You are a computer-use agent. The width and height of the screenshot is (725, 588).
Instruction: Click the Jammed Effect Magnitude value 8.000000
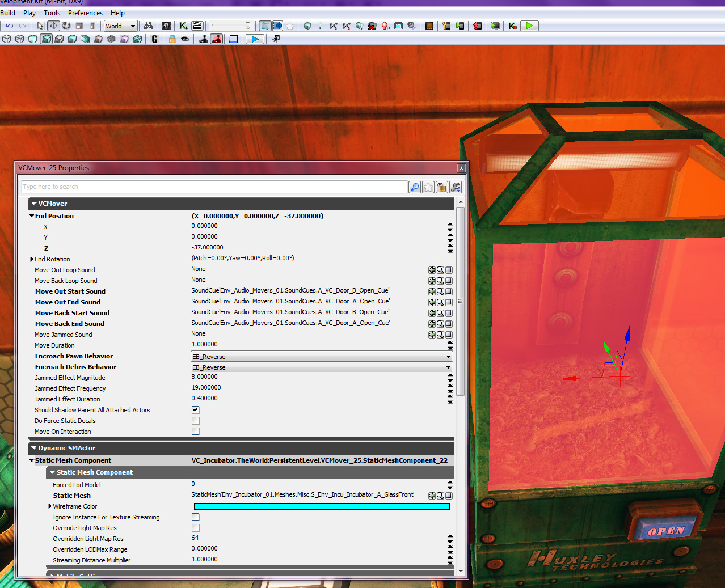pyautogui.click(x=205, y=377)
